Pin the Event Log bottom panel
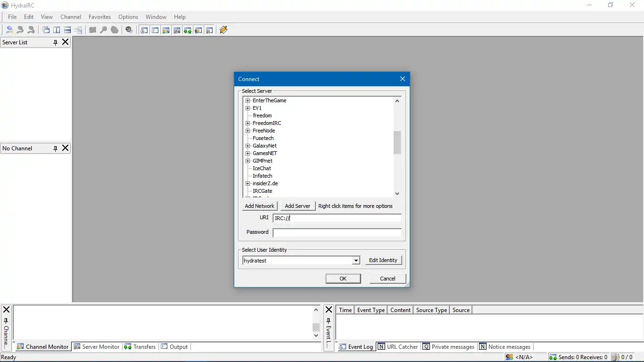Screen dimensions: 644x362 [x=329, y=321]
